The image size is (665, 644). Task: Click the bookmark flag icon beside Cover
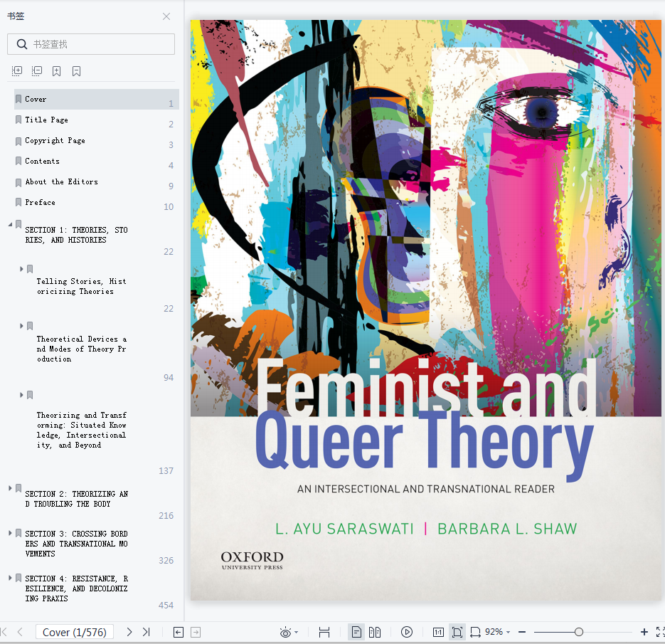18,99
